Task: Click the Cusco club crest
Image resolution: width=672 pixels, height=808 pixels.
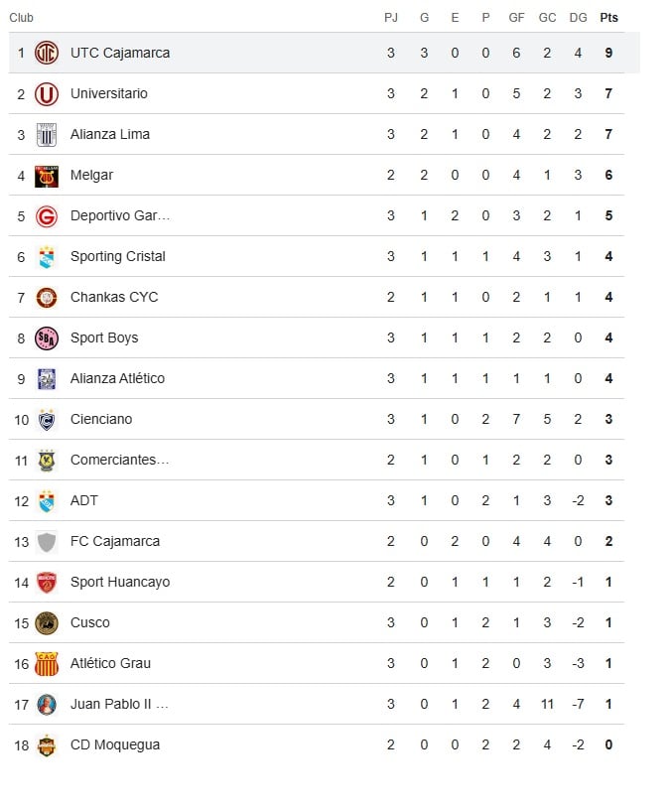Action: [47, 622]
